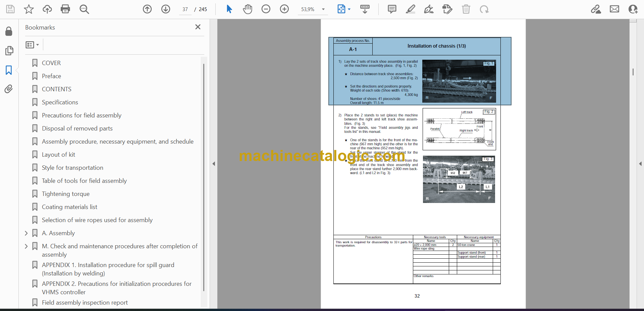This screenshot has width=644, height=311.
Task: Click the Fig. 1 track shoe photo
Action: tap(459, 81)
